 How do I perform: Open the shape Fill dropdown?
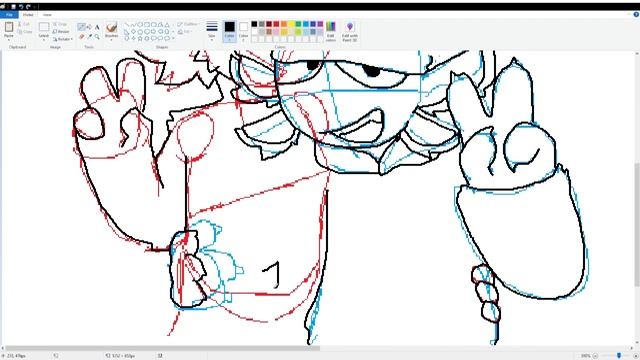[184, 32]
